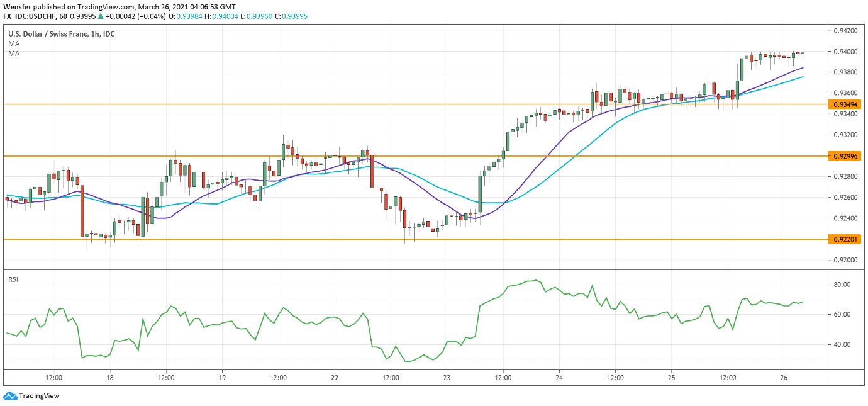This screenshot has width=868, height=406.
Task: Select date 24 on time axis
Action: coord(559,378)
